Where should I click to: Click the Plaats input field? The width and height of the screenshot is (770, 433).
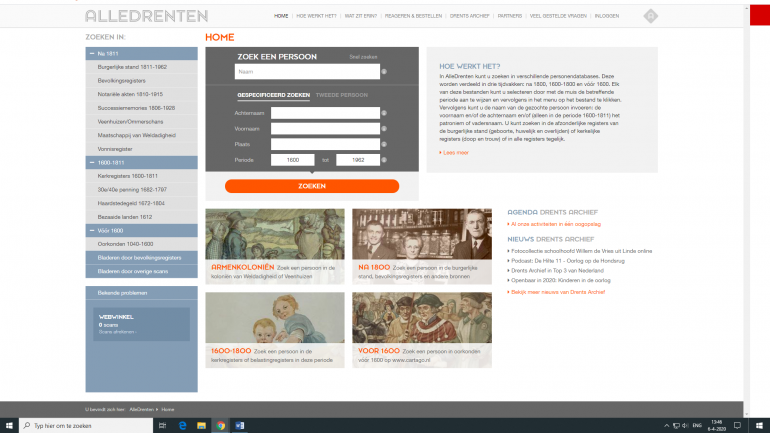pos(325,144)
